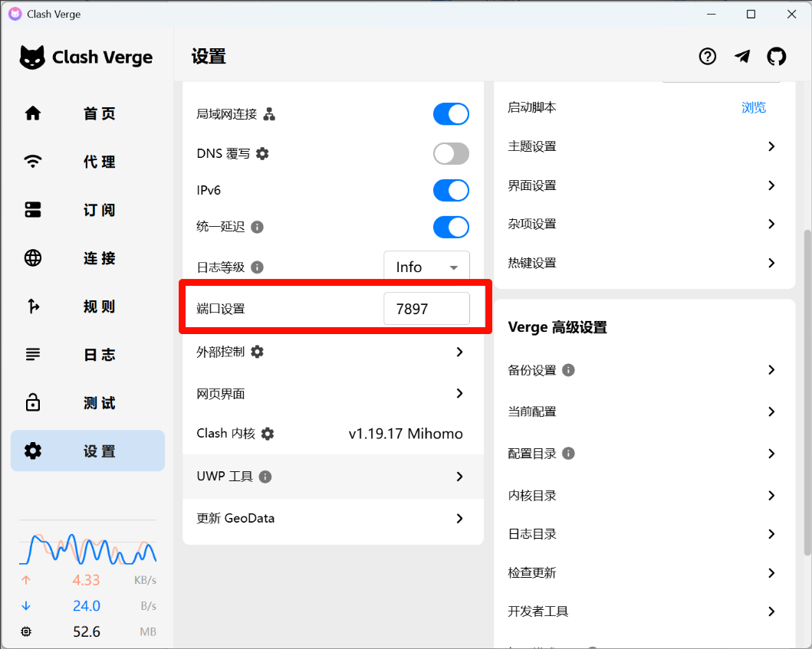Open 内核目录 chevron
This screenshot has width=812, height=649.
(x=771, y=496)
